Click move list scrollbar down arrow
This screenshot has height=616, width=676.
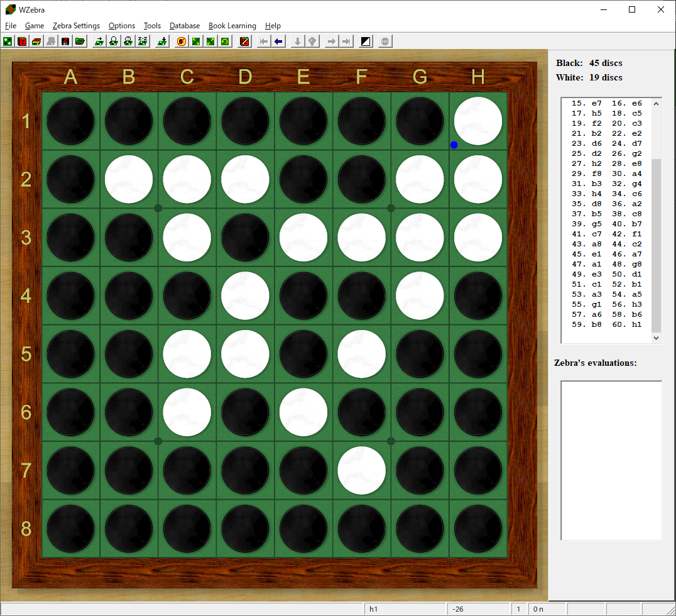click(656, 338)
